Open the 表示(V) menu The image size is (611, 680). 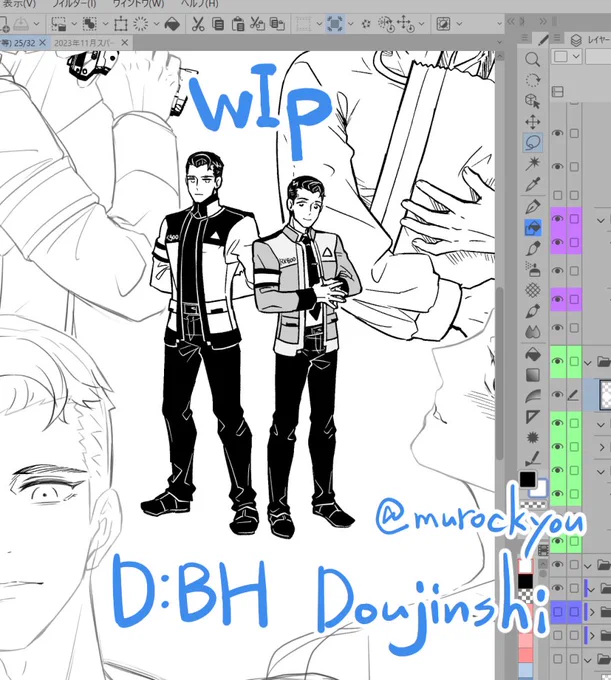point(18,4)
